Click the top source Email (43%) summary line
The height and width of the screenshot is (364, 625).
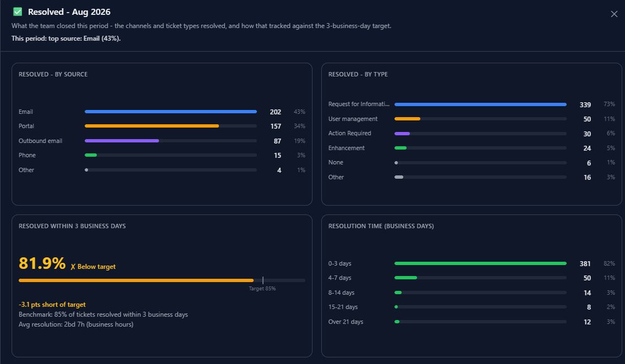[x=66, y=38]
